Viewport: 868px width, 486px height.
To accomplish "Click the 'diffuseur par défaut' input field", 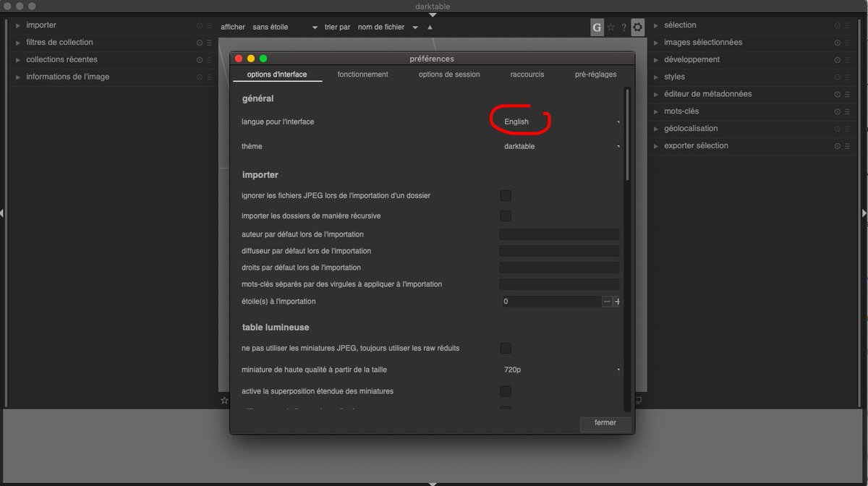I will click(559, 251).
